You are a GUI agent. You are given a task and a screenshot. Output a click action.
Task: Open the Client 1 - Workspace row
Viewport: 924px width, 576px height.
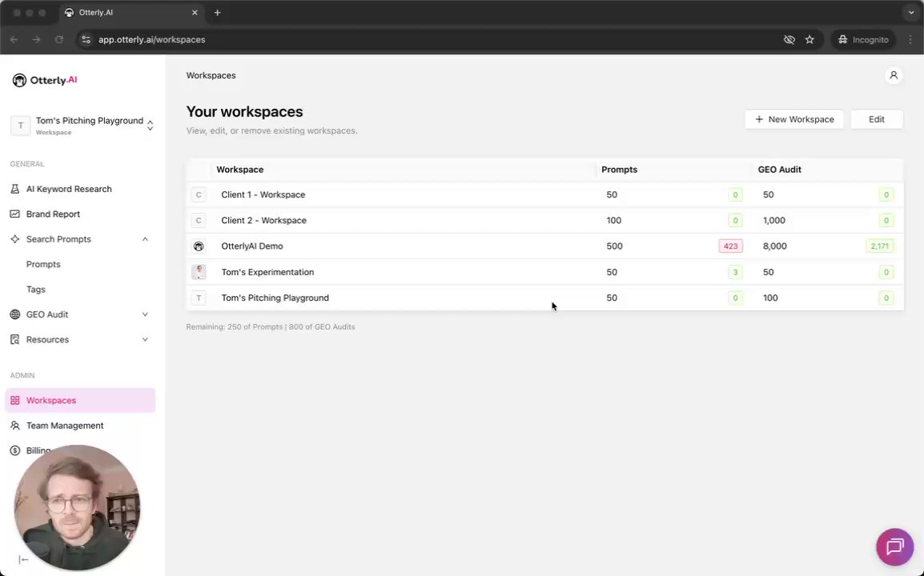pos(263,195)
